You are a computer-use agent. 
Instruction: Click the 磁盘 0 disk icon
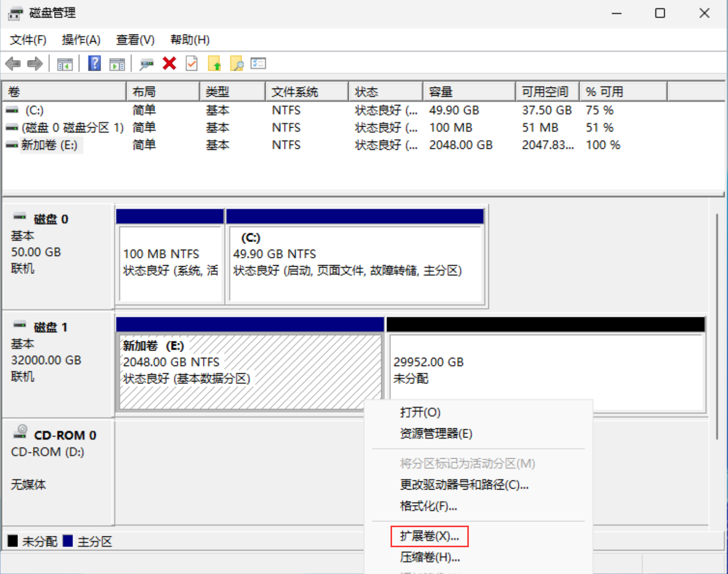[x=20, y=217]
